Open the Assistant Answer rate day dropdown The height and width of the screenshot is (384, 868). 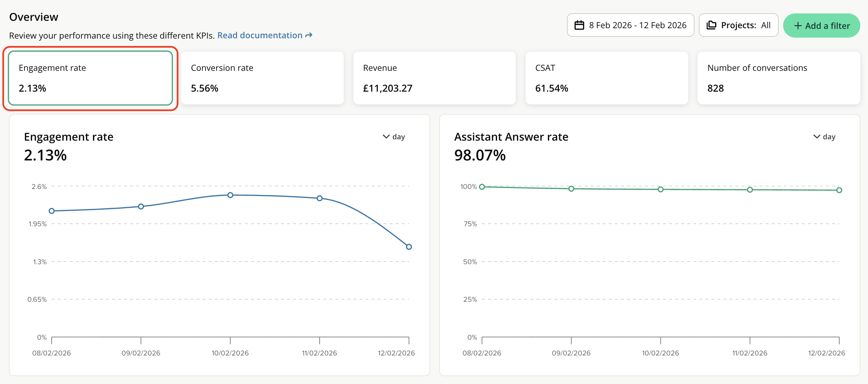coord(824,137)
